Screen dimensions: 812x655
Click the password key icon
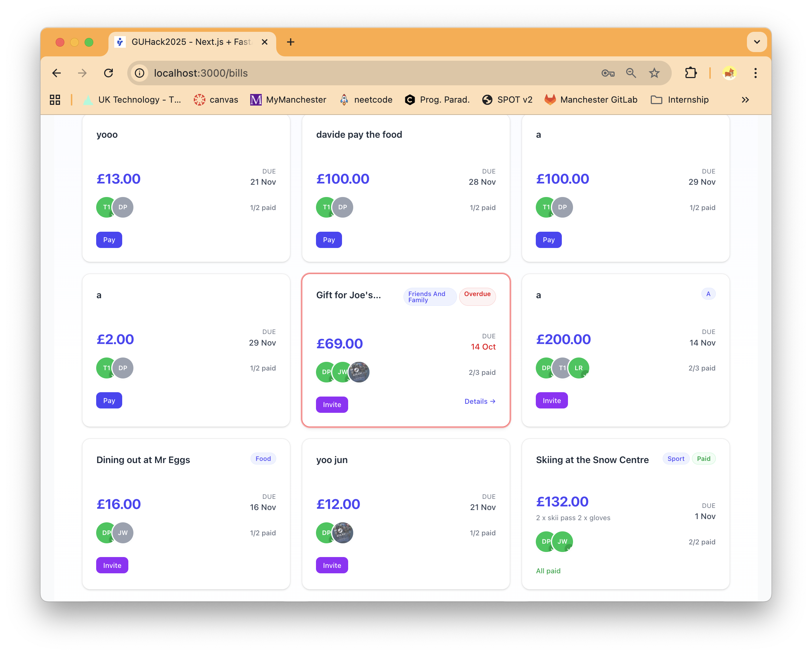click(607, 73)
